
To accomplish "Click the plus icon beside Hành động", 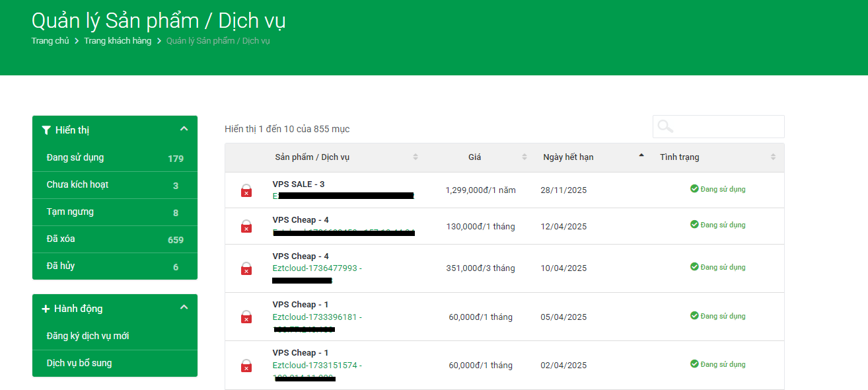I will tap(46, 309).
